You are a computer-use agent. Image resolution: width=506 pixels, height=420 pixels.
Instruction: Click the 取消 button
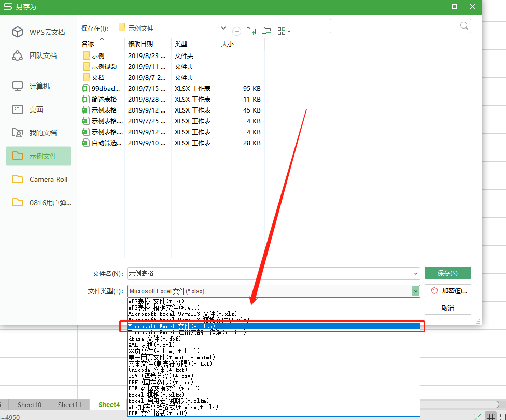pos(447,309)
